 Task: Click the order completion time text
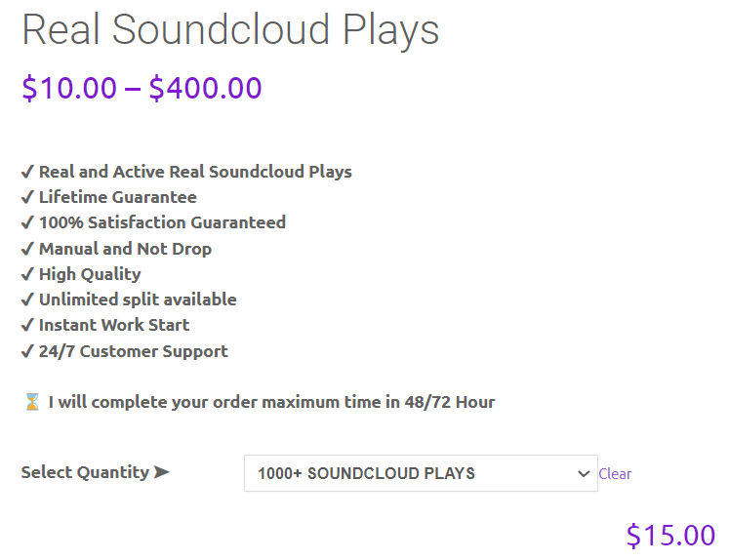coord(271,402)
